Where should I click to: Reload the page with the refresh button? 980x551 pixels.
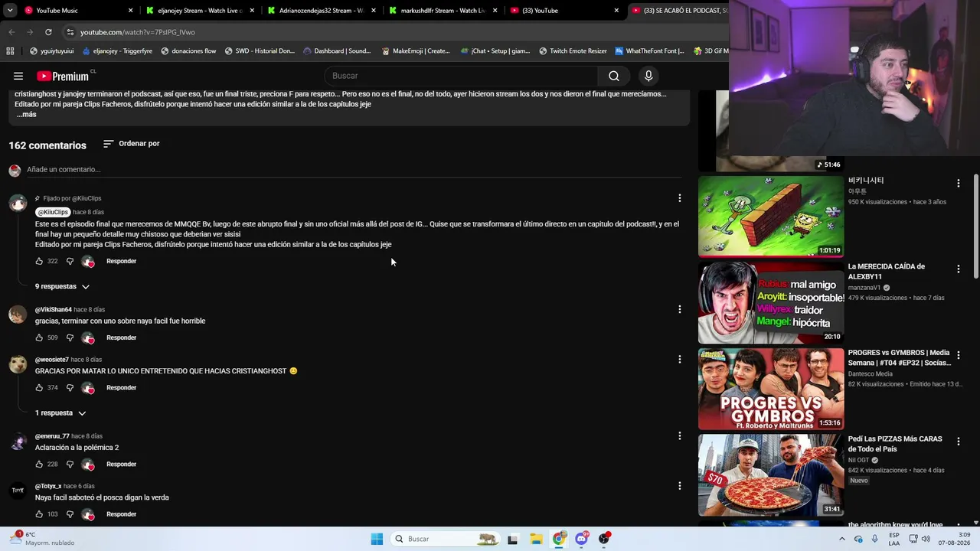(48, 32)
